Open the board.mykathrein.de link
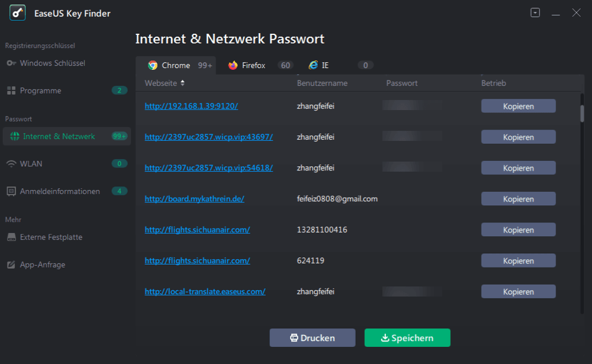 click(x=194, y=199)
